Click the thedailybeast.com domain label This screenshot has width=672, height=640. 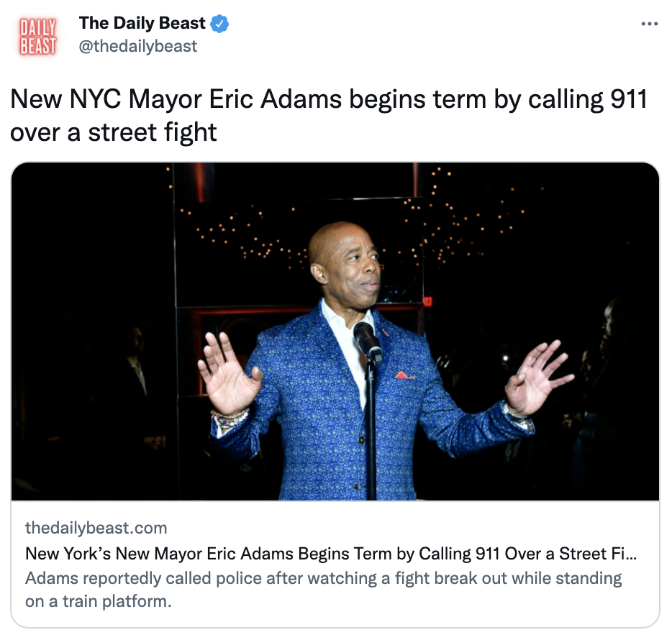pos(96,528)
